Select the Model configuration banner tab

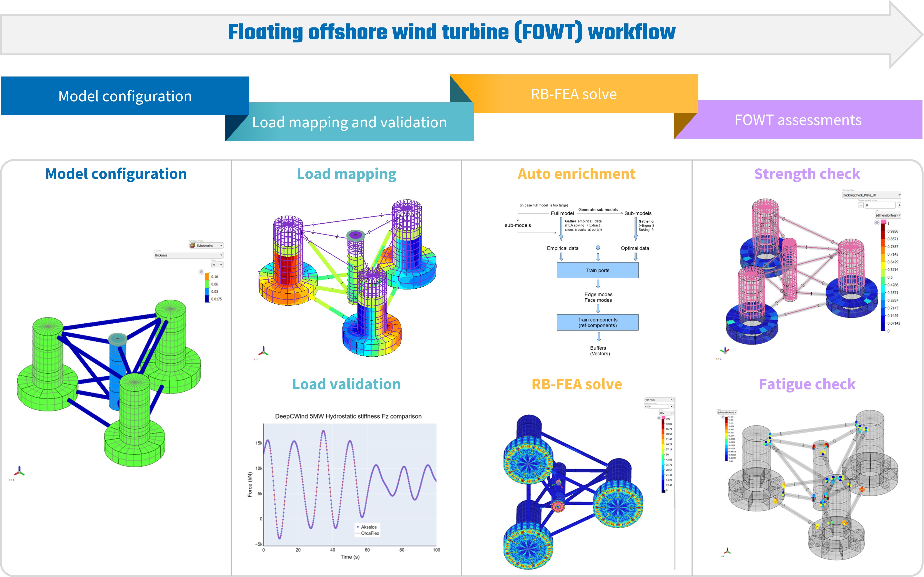(x=125, y=96)
